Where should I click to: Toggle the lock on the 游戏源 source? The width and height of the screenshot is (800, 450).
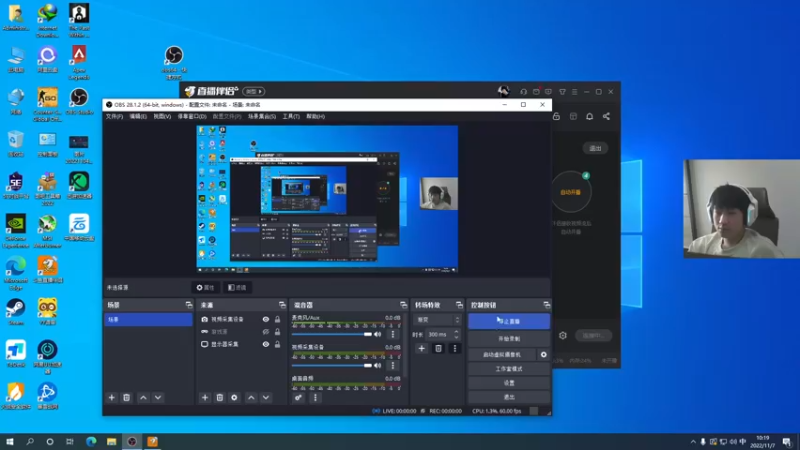pos(278,332)
